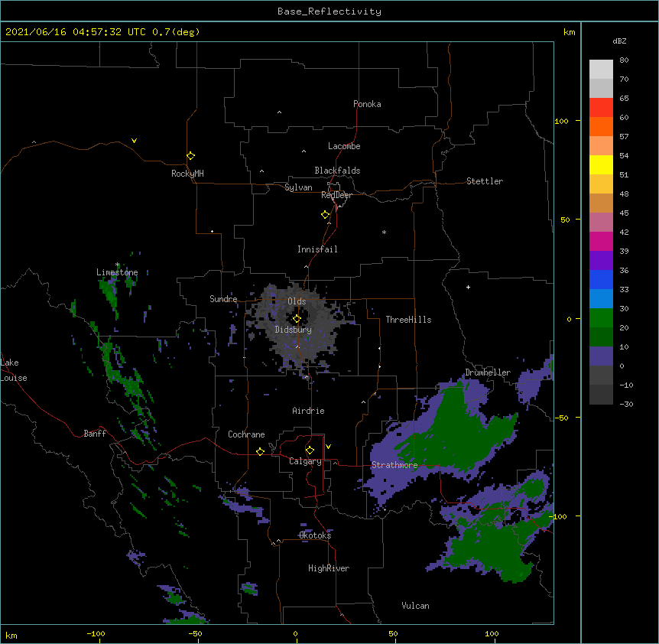Select the Lacombe label

344,146
